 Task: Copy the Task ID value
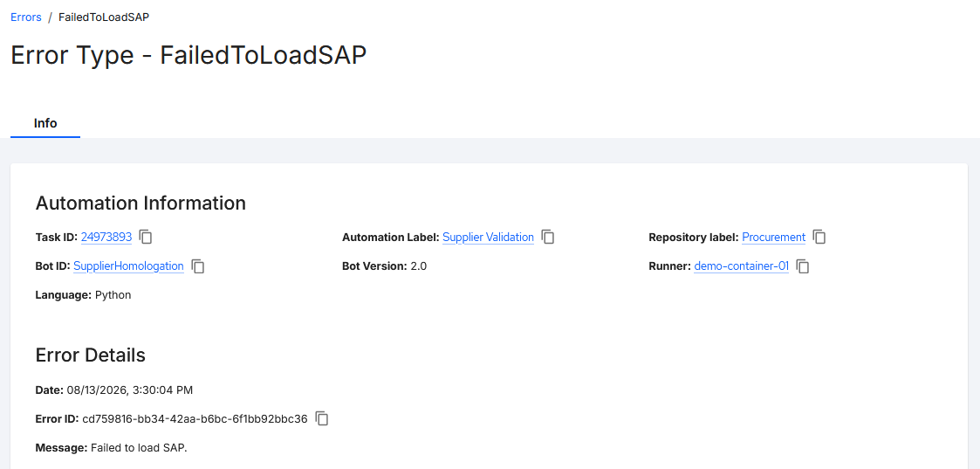click(146, 237)
